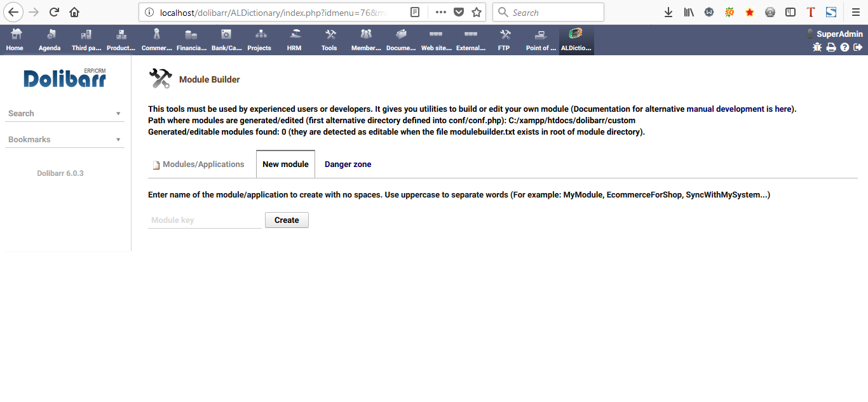Toggle the browser sidebar icon
The width and height of the screenshot is (868, 402).
(790, 12)
